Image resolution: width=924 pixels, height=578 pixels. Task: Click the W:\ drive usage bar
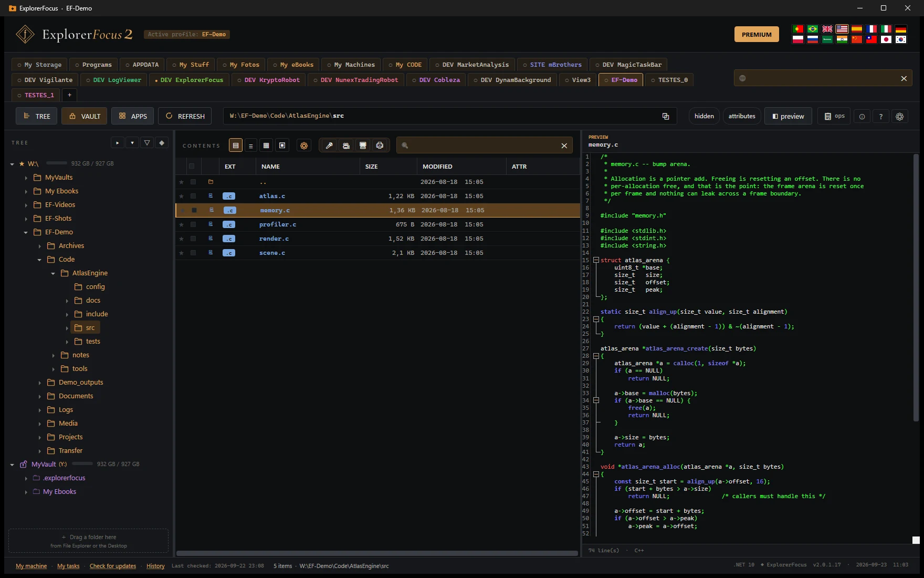click(57, 163)
